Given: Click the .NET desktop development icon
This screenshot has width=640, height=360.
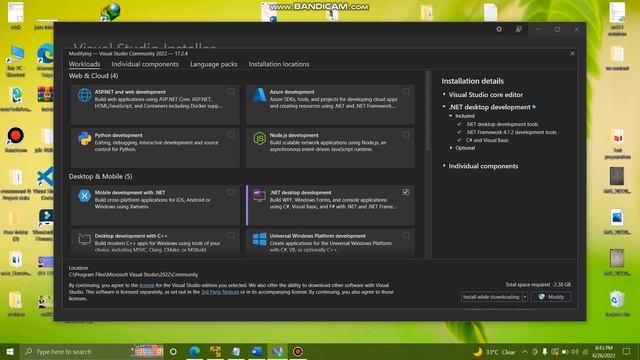Looking at the screenshot, I should [260, 196].
